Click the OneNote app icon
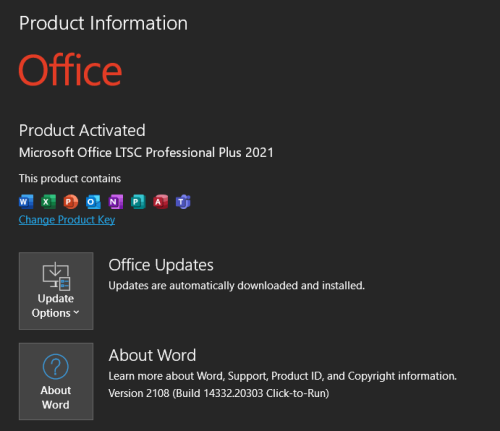The width and height of the screenshot is (500, 431). click(116, 202)
